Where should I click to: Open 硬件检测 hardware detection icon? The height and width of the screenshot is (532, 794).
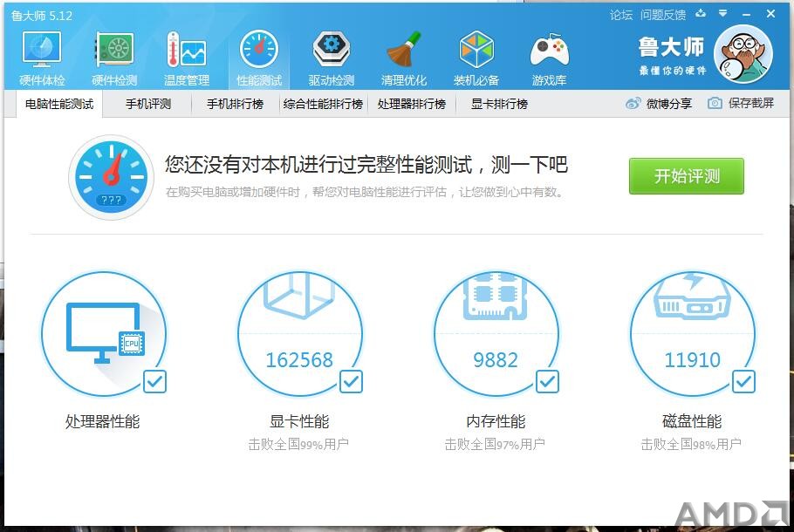[114, 58]
